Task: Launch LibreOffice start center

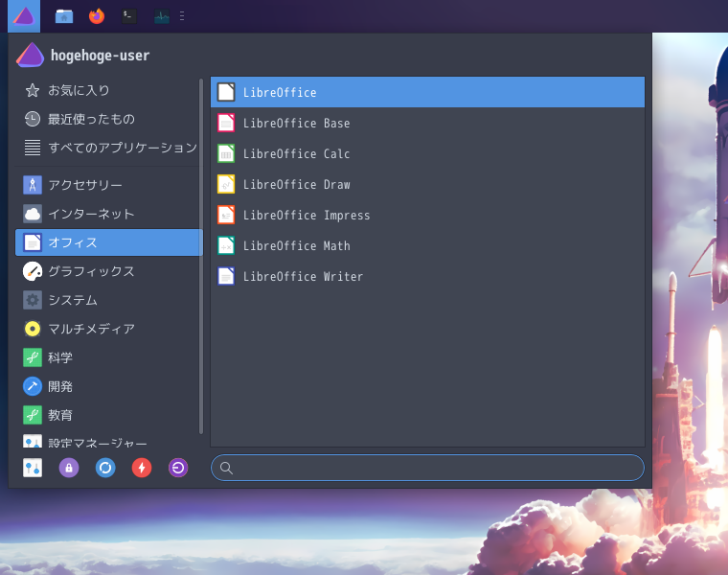Action: click(427, 92)
